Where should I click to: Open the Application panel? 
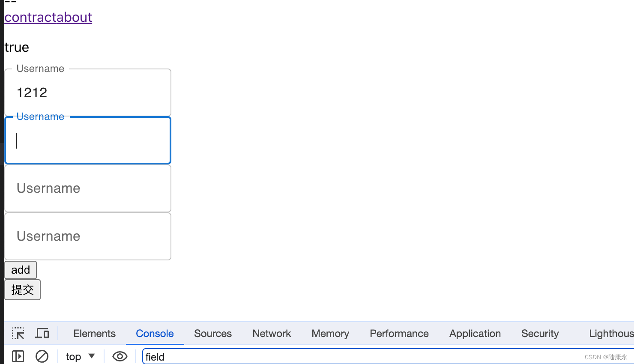pos(475,333)
